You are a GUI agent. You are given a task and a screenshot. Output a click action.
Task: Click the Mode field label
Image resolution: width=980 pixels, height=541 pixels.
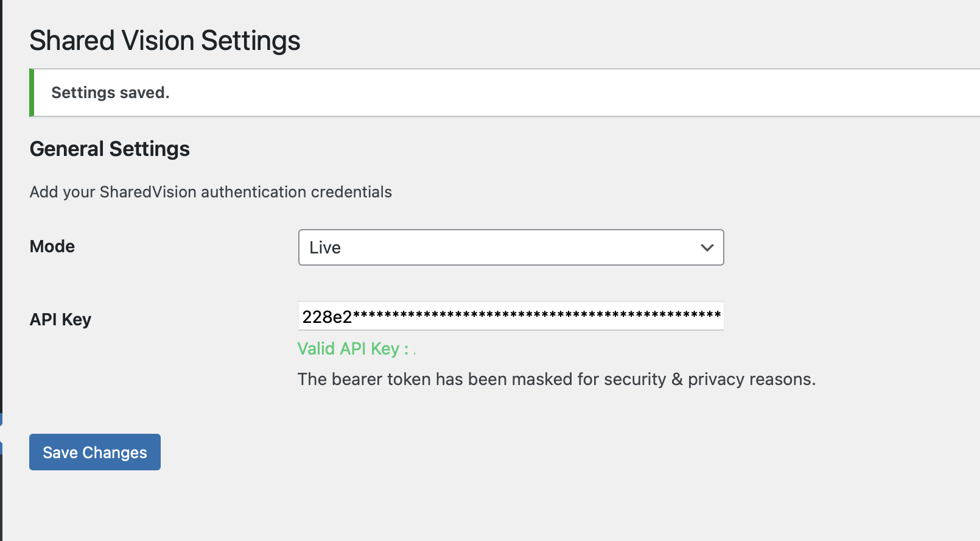[x=52, y=246]
